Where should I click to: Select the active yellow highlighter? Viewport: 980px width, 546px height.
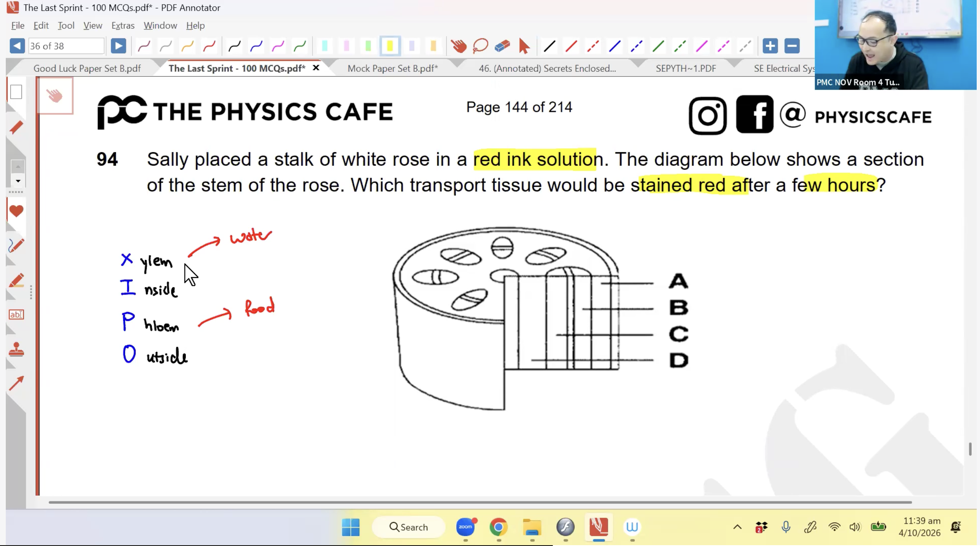tap(390, 46)
